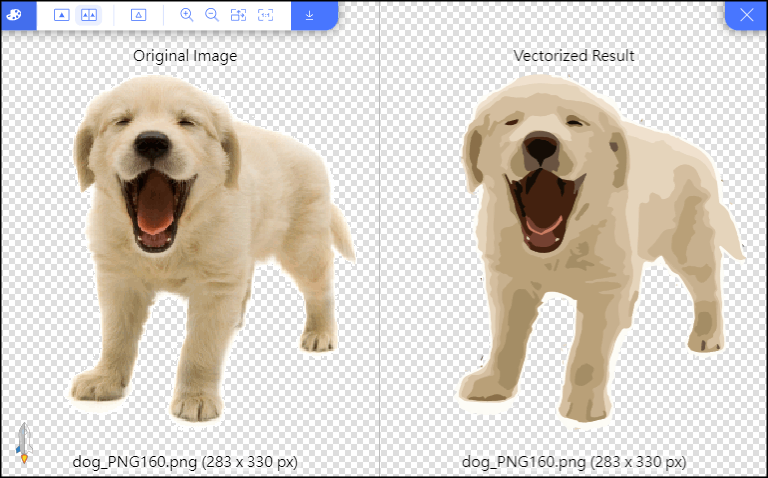Click the divider between the two panels
This screenshot has width=768, height=478.
tap(380, 250)
